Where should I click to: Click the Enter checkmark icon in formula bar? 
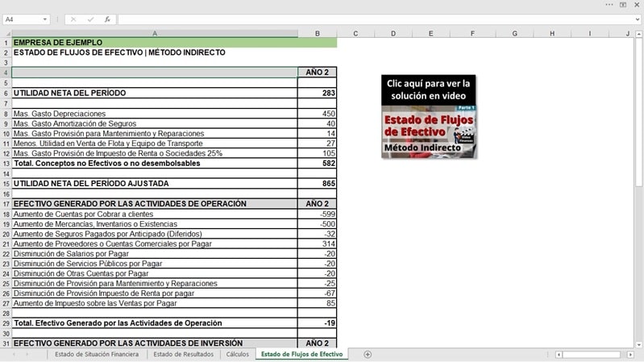[90, 19]
